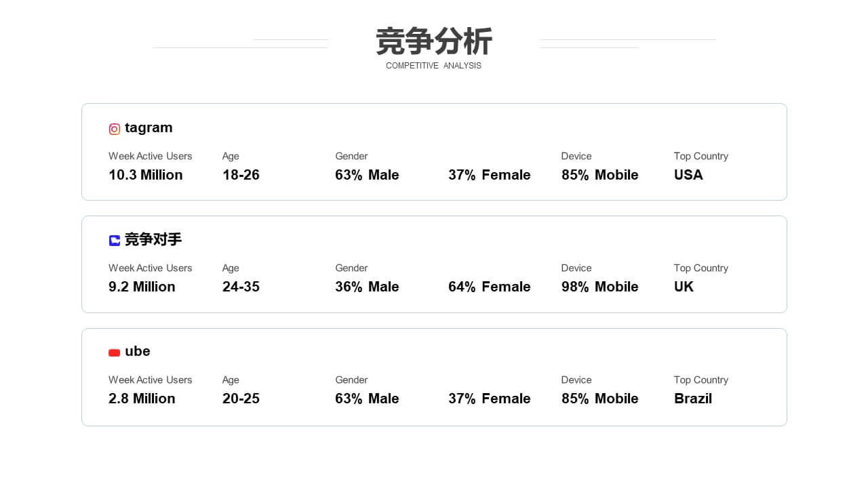Click the red YouTube logo icon
Viewport: 868px width, 488px height.
pyautogui.click(x=115, y=352)
